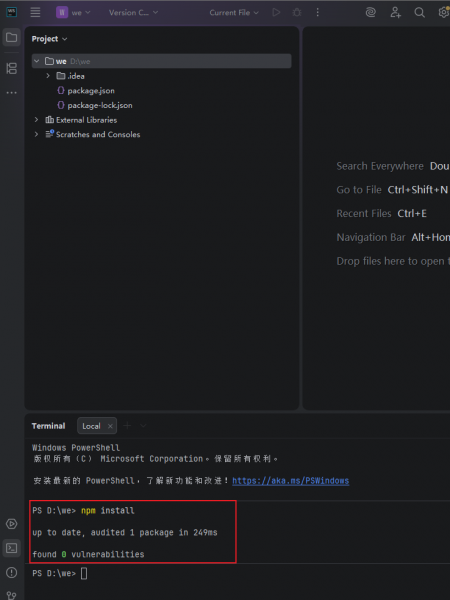Open Code With Me add-user icon
Viewport: 450px width, 600px height.
pyautogui.click(x=395, y=12)
